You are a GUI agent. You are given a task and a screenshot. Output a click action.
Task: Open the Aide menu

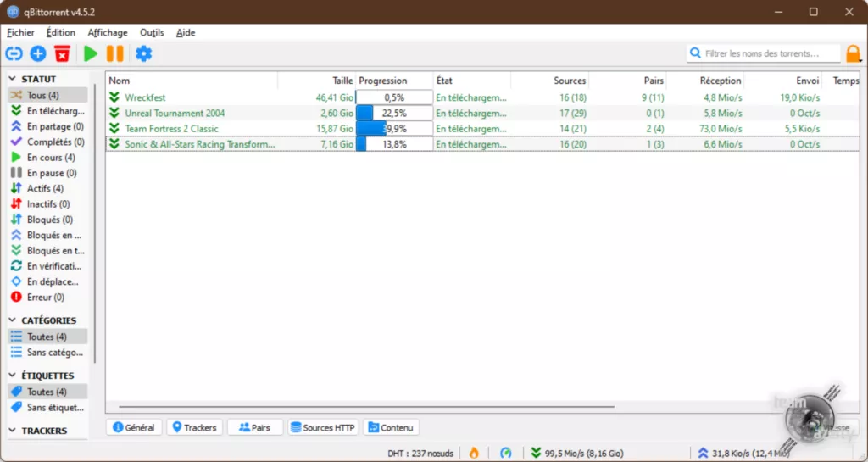[x=186, y=33]
